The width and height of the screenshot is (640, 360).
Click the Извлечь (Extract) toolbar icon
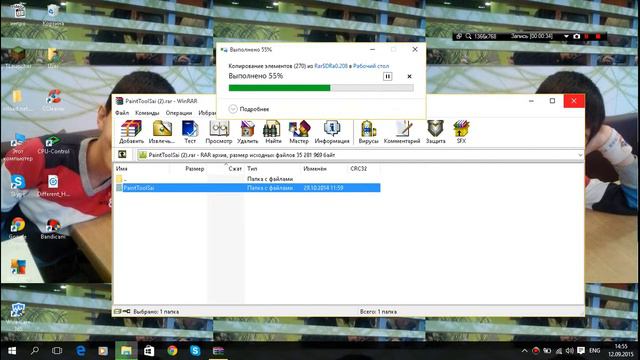[162, 132]
